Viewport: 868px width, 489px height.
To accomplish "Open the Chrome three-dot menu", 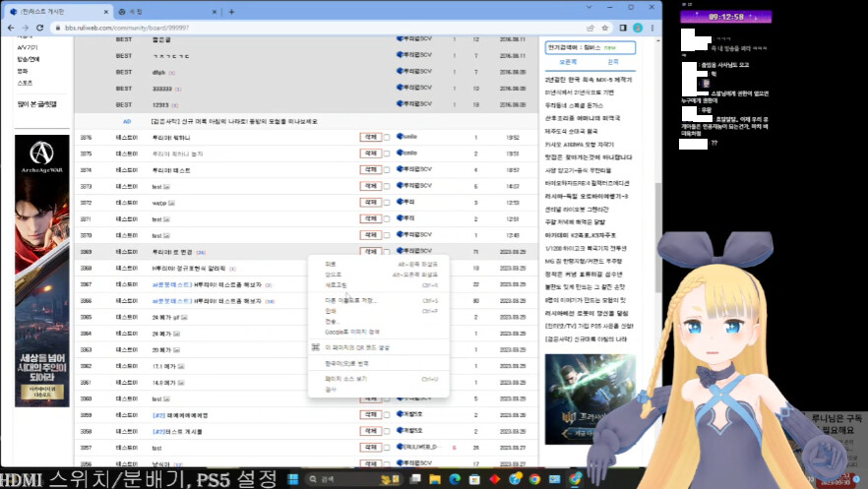I will point(652,28).
